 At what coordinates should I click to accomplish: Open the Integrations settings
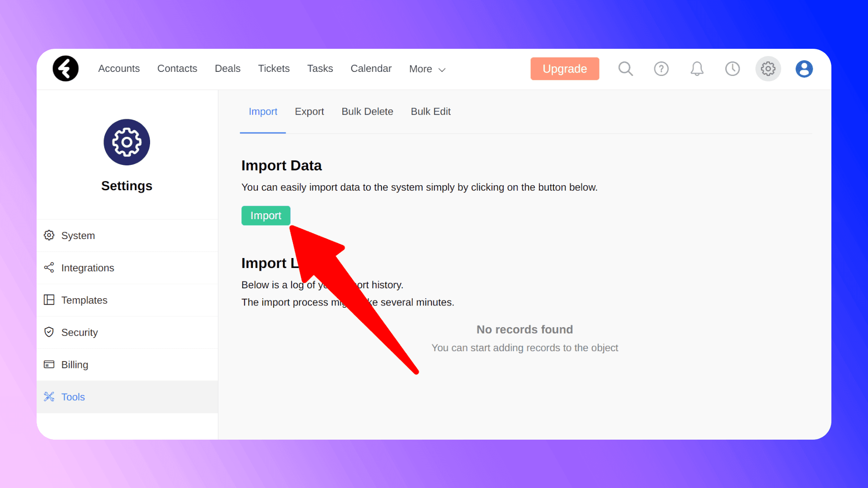[x=127, y=267]
